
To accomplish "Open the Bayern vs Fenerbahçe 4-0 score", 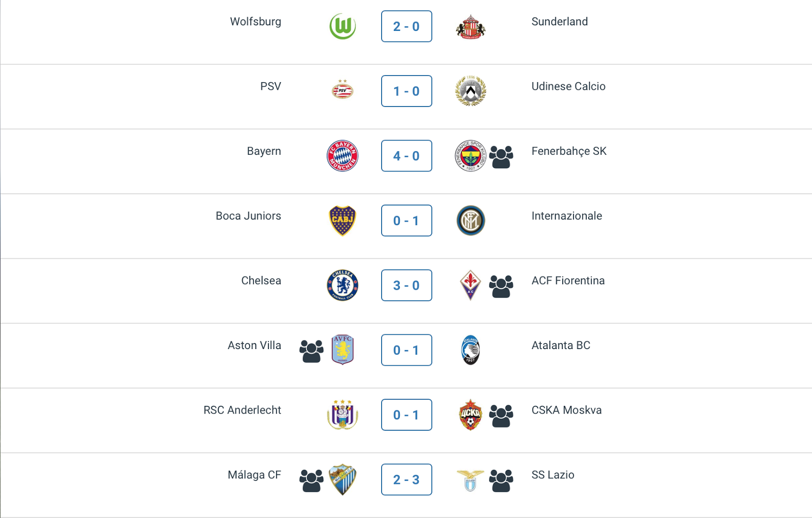I will tap(407, 156).
